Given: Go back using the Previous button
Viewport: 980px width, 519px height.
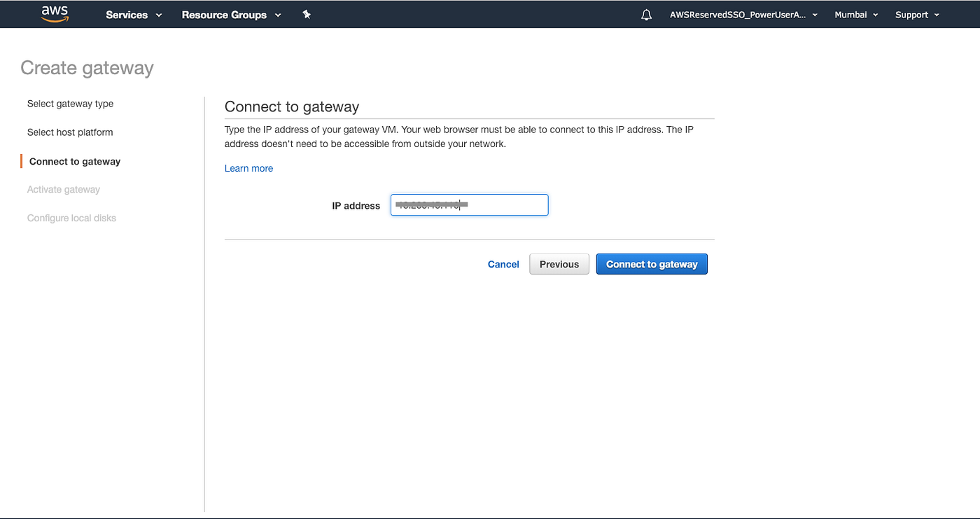Looking at the screenshot, I should pyautogui.click(x=559, y=264).
